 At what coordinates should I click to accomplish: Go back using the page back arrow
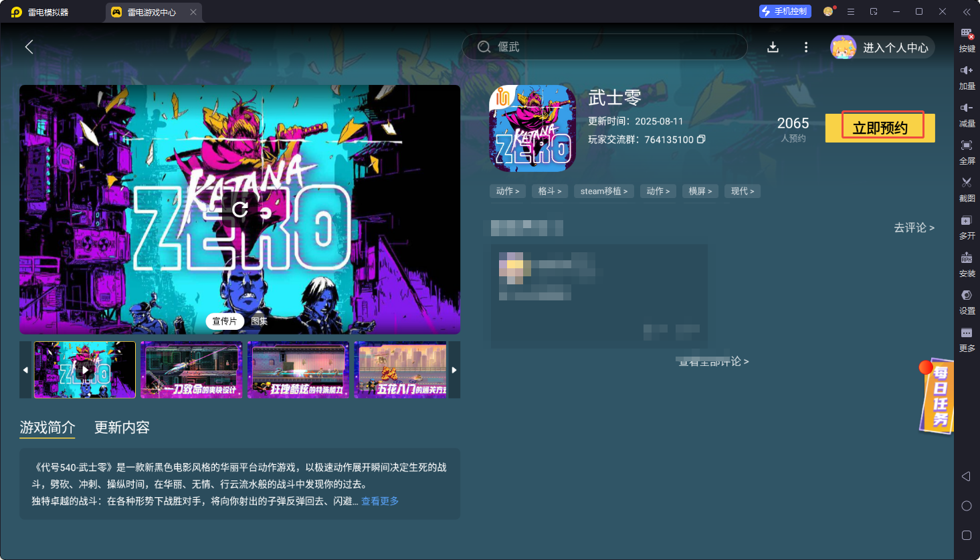pyautogui.click(x=29, y=47)
